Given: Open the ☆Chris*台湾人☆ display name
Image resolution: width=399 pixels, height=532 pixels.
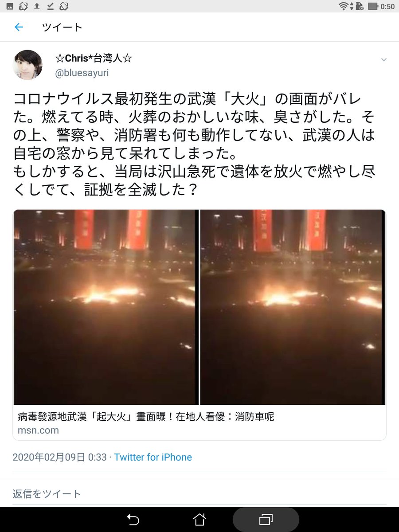Looking at the screenshot, I should click(x=94, y=58).
